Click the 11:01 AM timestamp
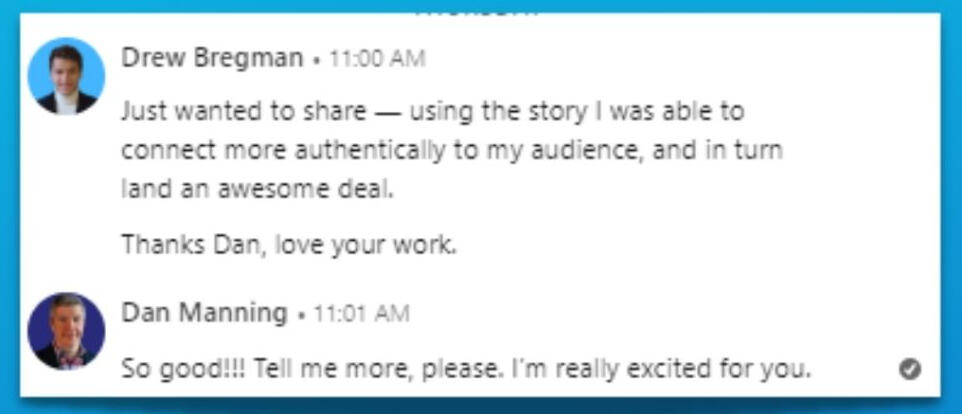962x414 pixels. point(361,314)
